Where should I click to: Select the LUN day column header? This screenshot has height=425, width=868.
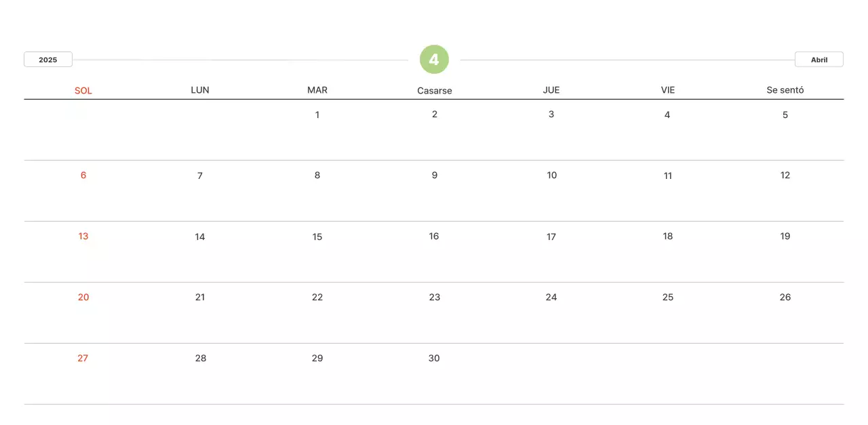[x=200, y=90]
